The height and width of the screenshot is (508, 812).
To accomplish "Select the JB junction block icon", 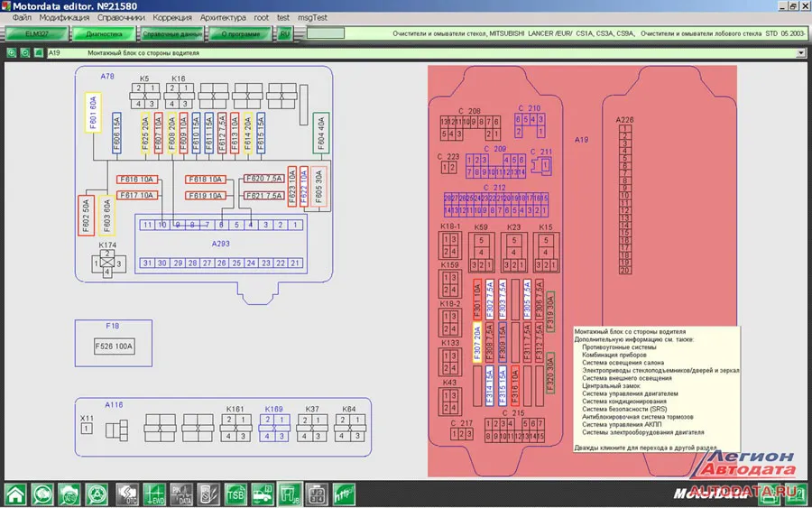I will point(290,494).
